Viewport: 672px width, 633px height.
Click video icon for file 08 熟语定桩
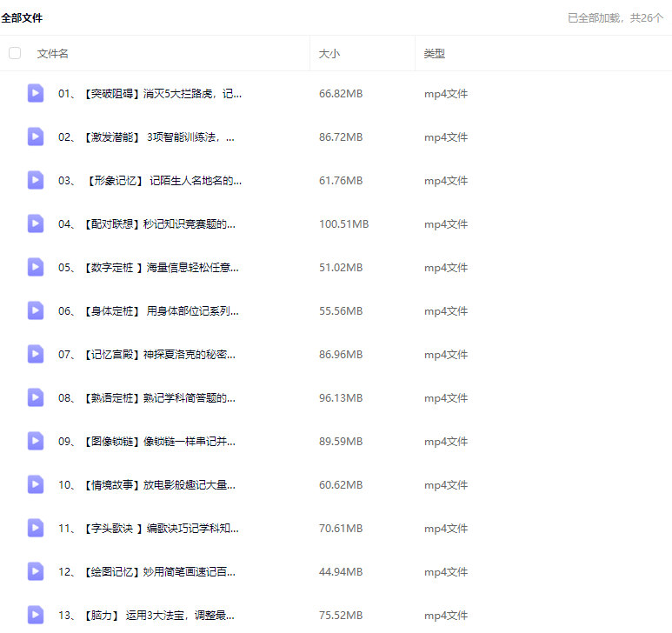35,398
